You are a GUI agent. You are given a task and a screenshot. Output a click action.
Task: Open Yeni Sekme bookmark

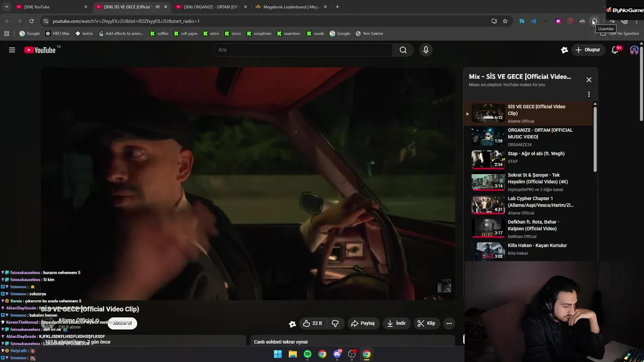coord(369,34)
